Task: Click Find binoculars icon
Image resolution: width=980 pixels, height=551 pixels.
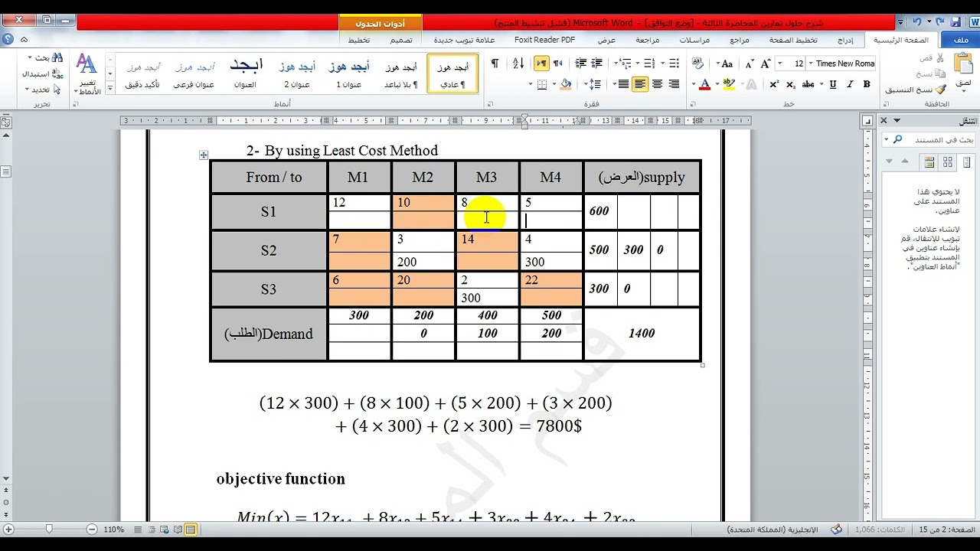Action: (x=57, y=58)
